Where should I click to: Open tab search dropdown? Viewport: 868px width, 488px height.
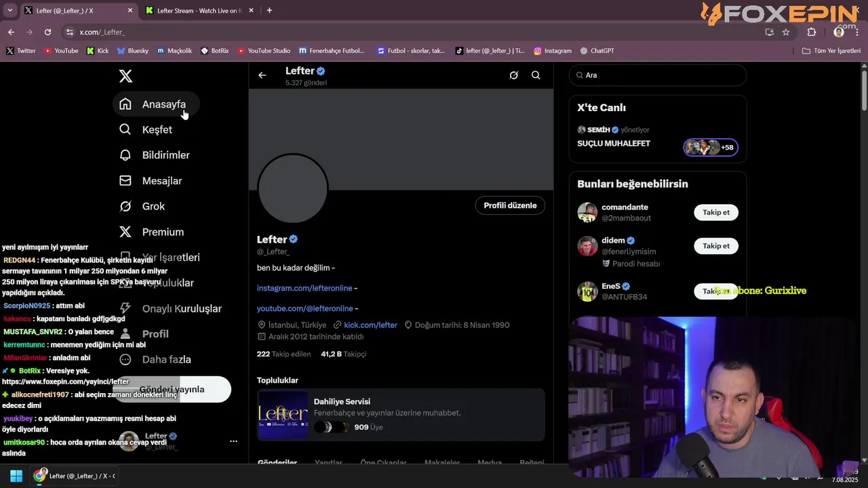click(x=9, y=10)
